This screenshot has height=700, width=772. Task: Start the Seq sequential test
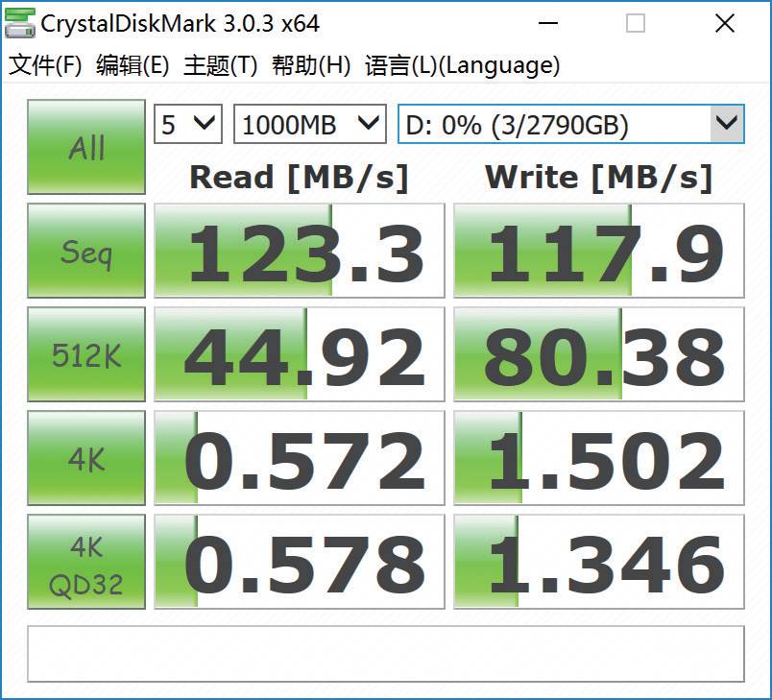[x=85, y=250]
